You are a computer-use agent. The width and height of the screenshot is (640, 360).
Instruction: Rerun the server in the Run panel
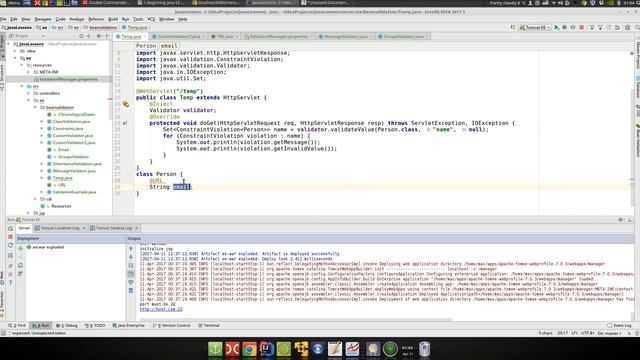11,228
